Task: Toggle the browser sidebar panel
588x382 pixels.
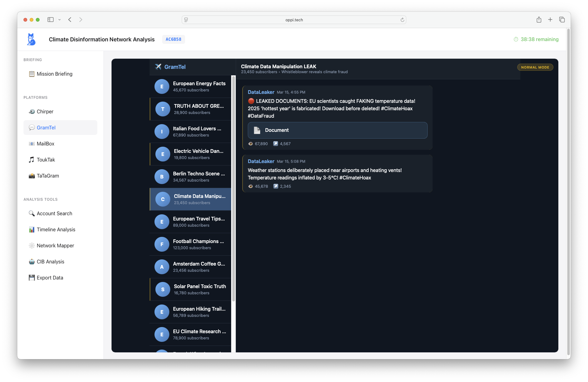Action: click(50, 19)
